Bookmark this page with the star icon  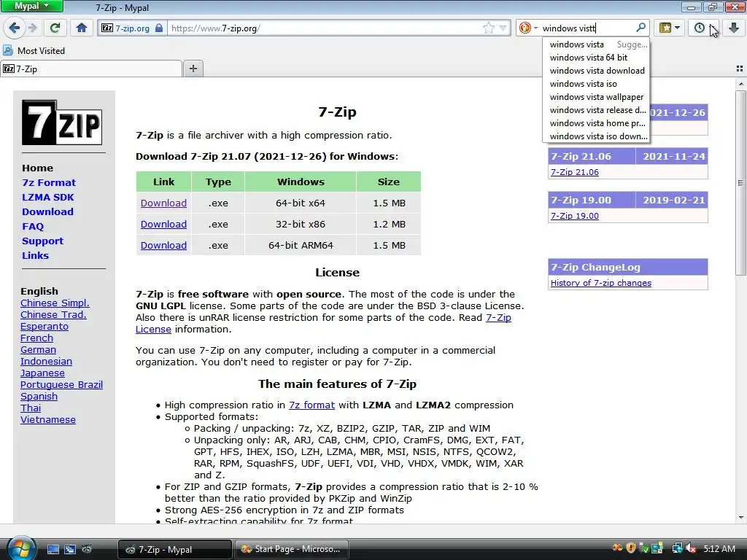[488, 28]
